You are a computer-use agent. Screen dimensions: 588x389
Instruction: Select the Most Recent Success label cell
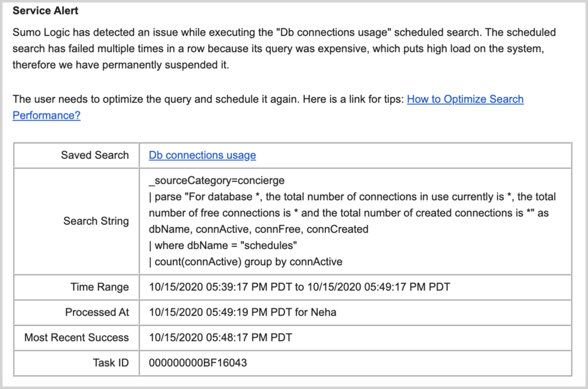(76, 337)
